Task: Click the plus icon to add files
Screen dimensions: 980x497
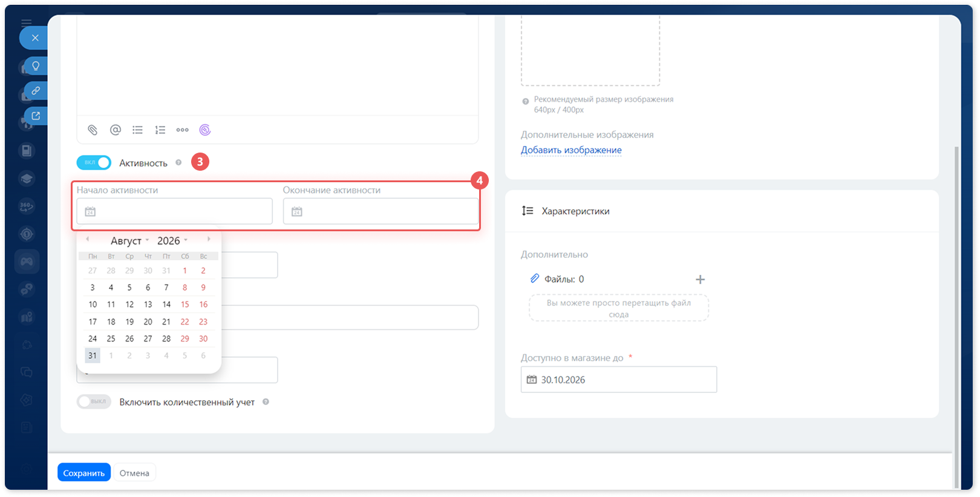Action: coord(700,279)
